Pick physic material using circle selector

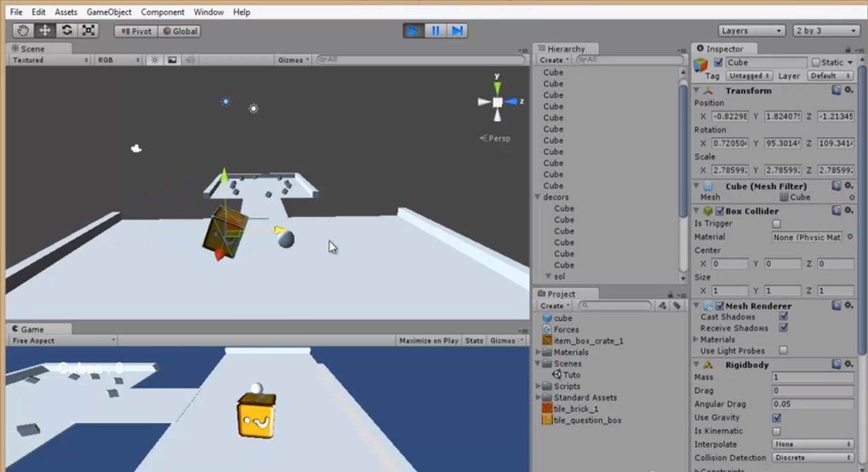point(850,237)
